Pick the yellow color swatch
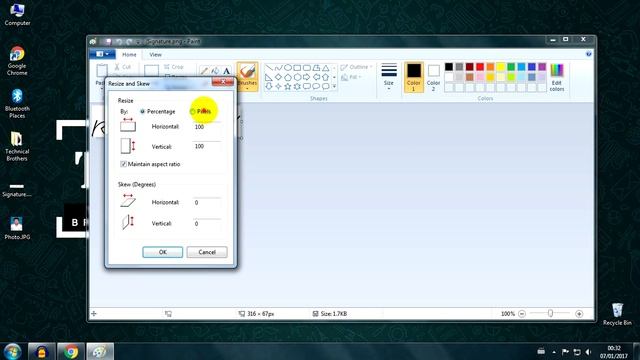This screenshot has width=640, height=360. tap(501, 67)
